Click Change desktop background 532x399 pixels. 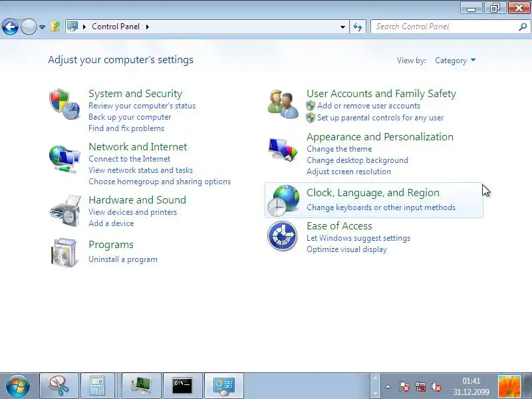pyautogui.click(x=357, y=160)
